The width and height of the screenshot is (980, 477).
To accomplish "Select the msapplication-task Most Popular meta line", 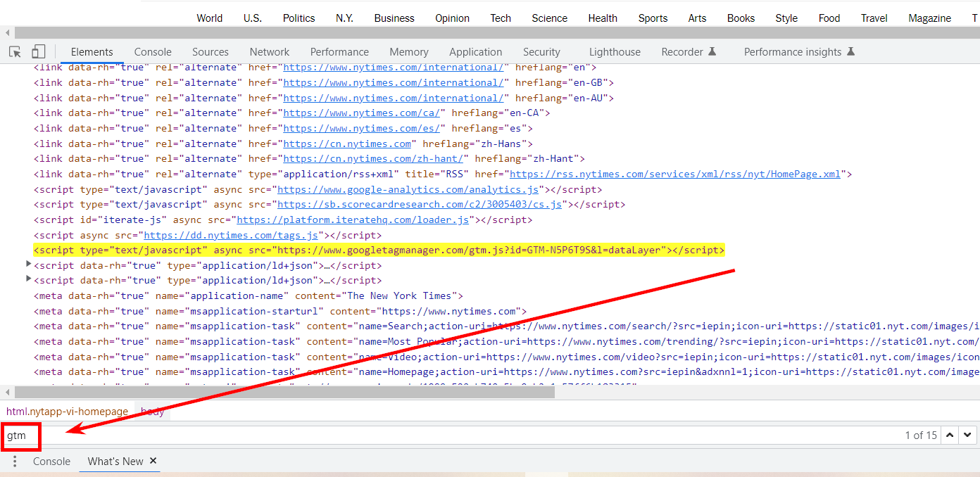I will 506,342.
